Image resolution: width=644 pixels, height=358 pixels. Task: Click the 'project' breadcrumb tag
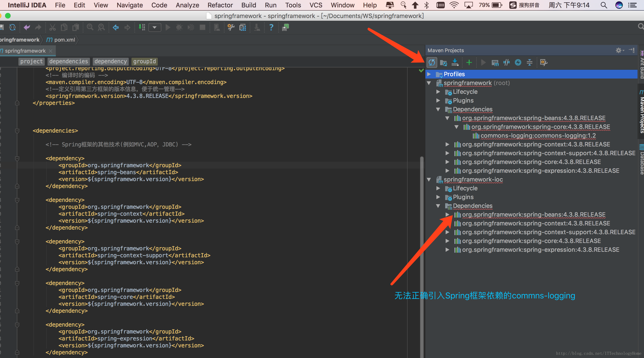[x=32, y=61]
